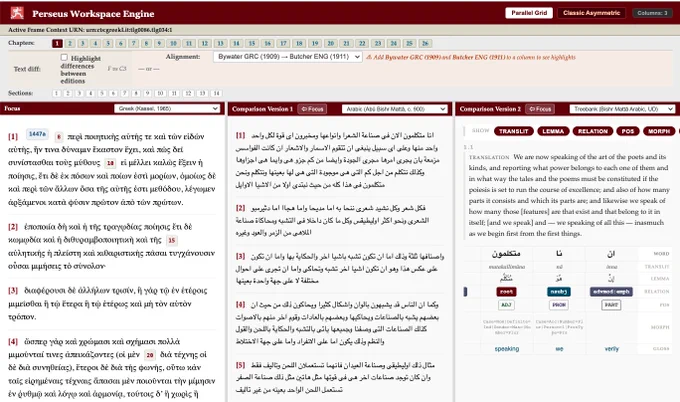Go to chapter 10
This screenshot has width=680, height=402.
[173, 43]
